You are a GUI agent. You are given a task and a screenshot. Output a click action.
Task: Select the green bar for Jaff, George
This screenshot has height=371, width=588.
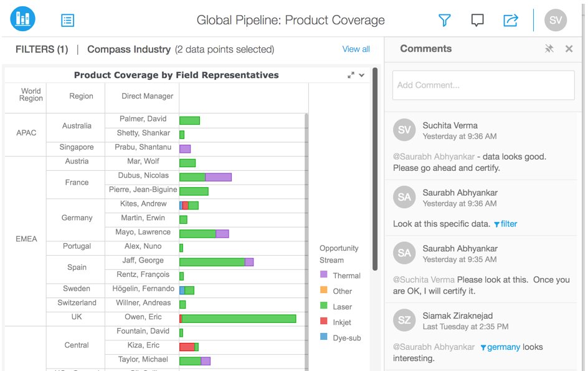pyautogui.click(x=212, y=262)
